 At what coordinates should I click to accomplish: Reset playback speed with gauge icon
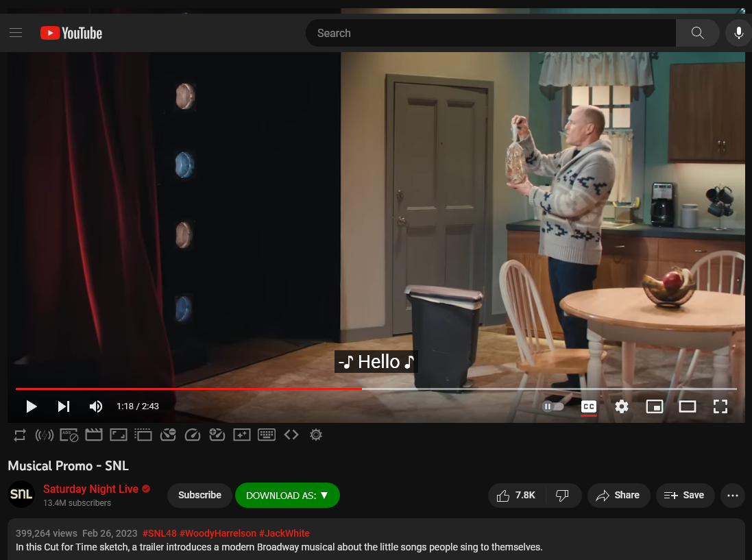click(193, 435)
